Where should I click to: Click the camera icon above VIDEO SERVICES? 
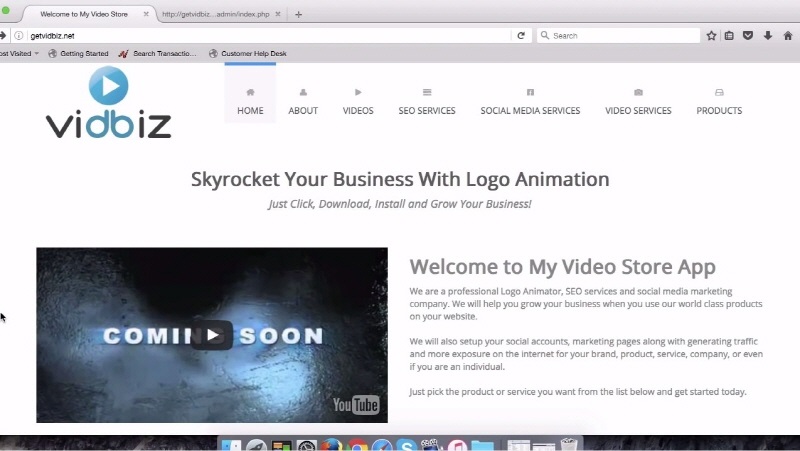(x=638, y=92)
